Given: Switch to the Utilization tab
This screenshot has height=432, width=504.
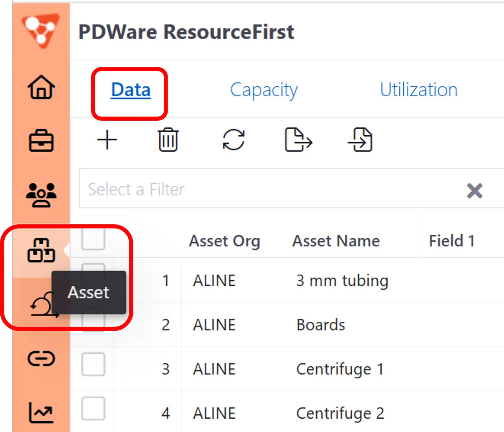Looking at the screenshot, I should point(419,90).
